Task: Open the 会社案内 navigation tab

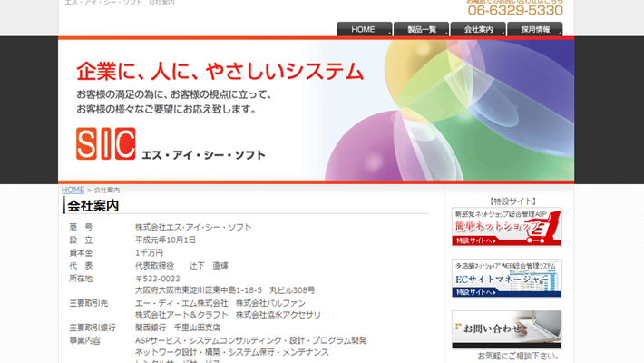Action: pyautogui.click(x=478, y=29)
